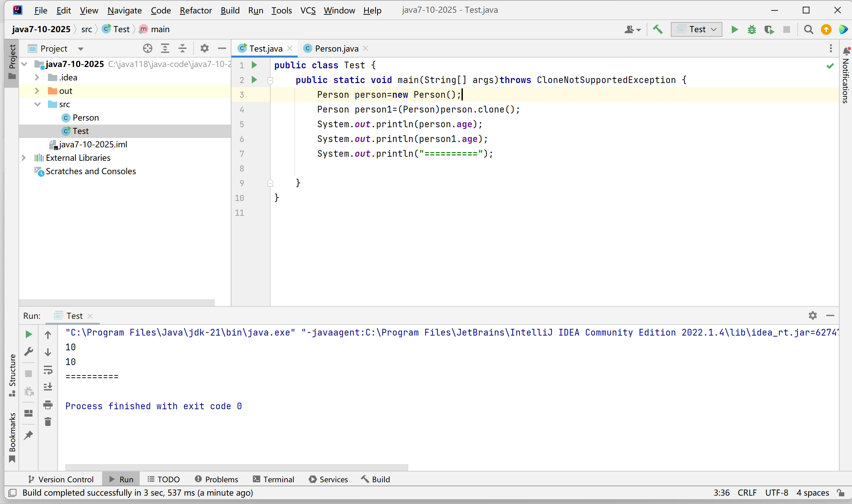Change CRLF line separator in status bar
This screenshot has width=852, height=504.
click(x=747, y=493)
